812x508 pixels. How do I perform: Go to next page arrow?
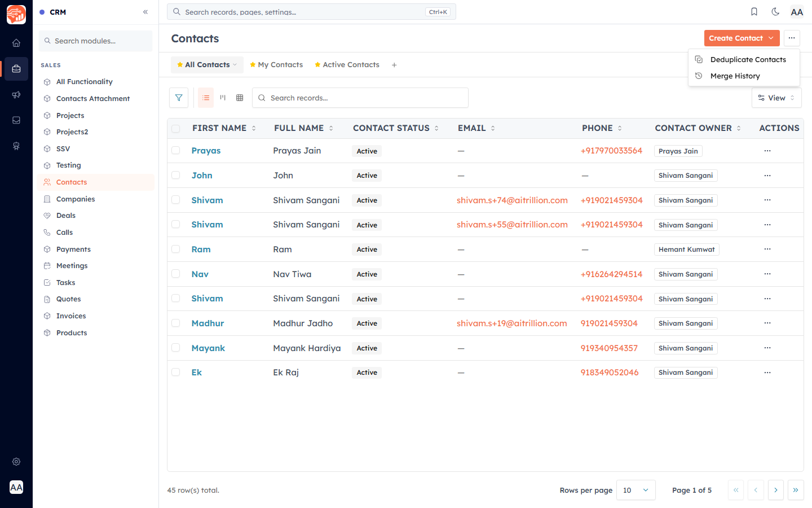point(776,490)
